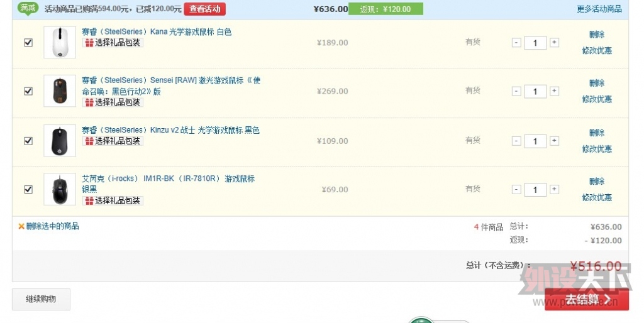Increase quantity of the i-rocks mouse
The height and width of the screenshot is (323, 644).
[554, 189]
